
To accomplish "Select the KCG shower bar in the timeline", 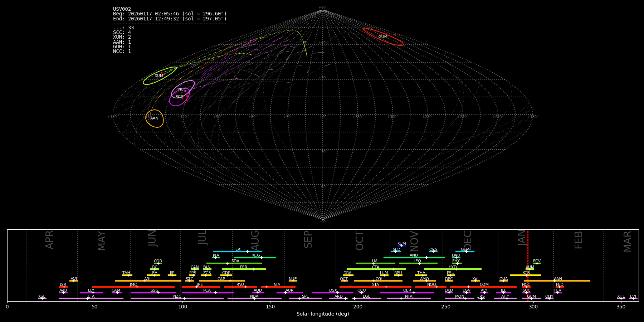I will tap(255, 258).
